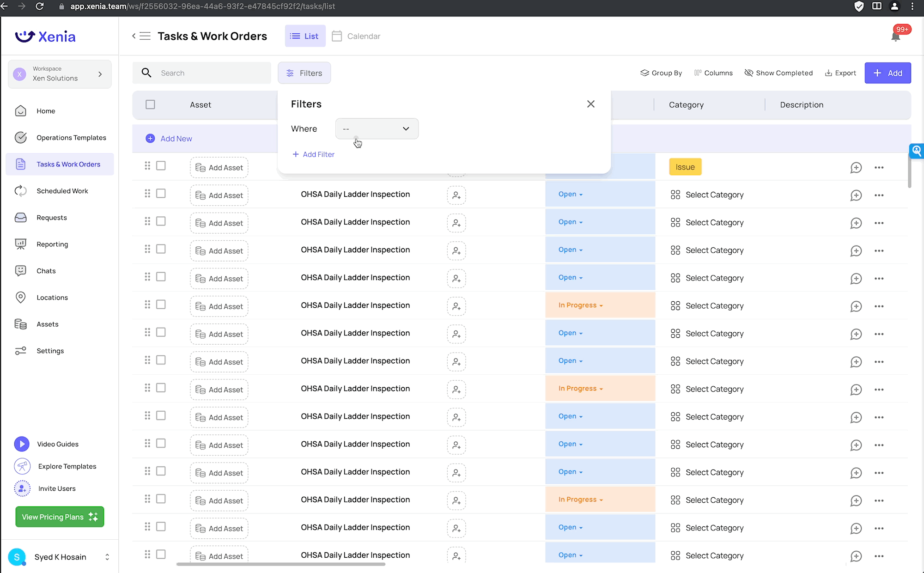
Task: Click into the Search input field
Action: click(202, 73)
